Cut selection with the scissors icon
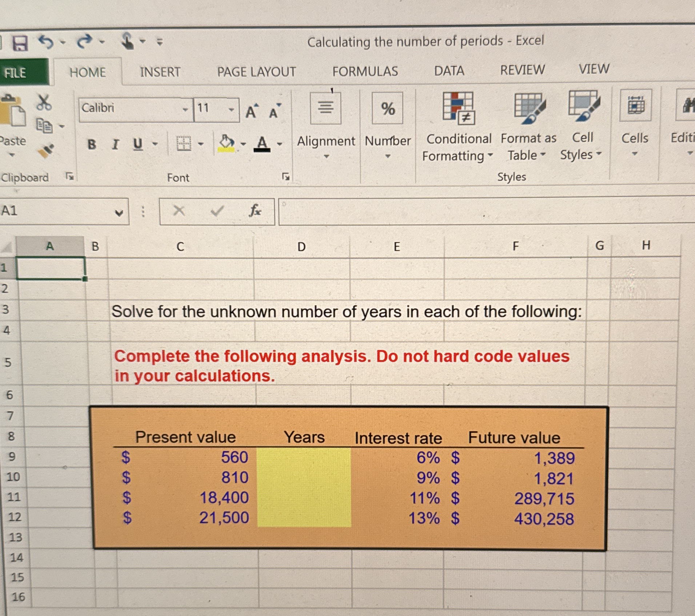695x616 pixels. click(x=44, y=102)
